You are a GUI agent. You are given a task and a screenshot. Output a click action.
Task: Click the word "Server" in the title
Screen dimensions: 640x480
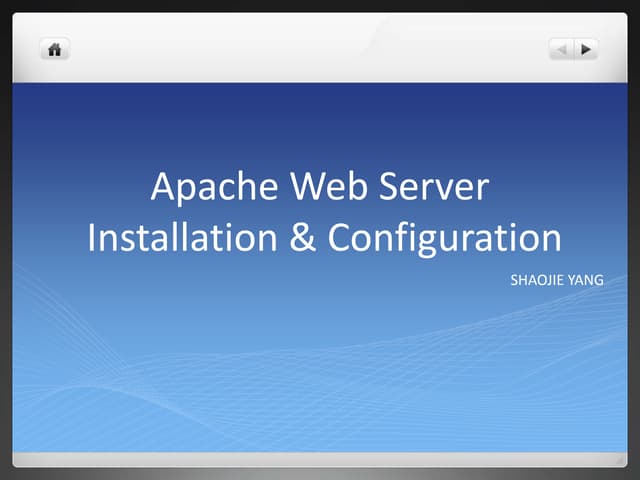coord(438,188)
